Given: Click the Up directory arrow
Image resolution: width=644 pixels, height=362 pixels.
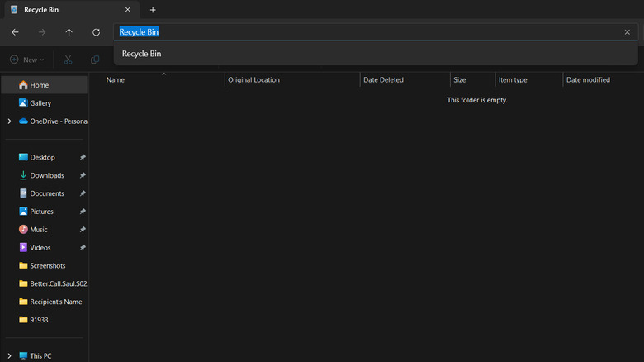Looking at the screenshot, I should [69, 32].
